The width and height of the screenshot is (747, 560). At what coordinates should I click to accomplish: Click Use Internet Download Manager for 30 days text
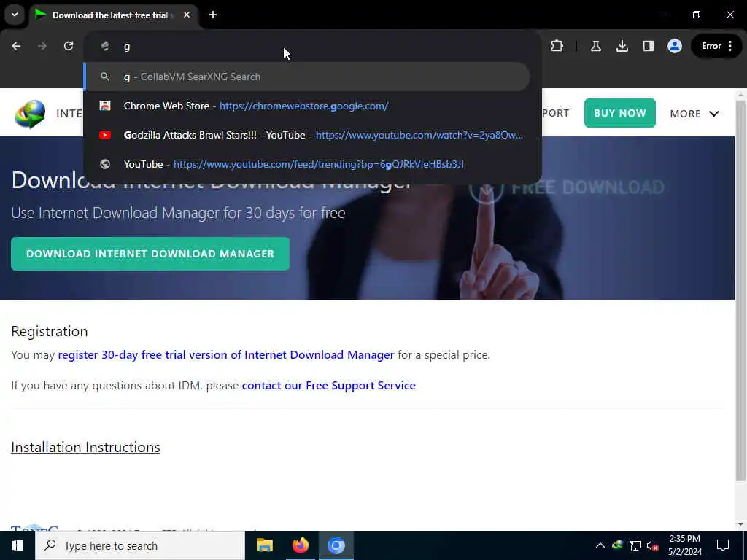coord(178,213)
